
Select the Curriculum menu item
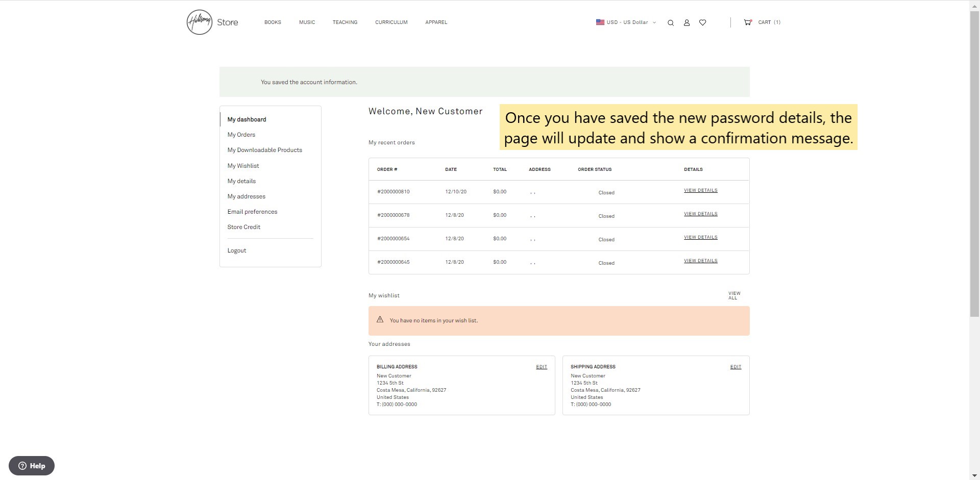pos(391,22)
